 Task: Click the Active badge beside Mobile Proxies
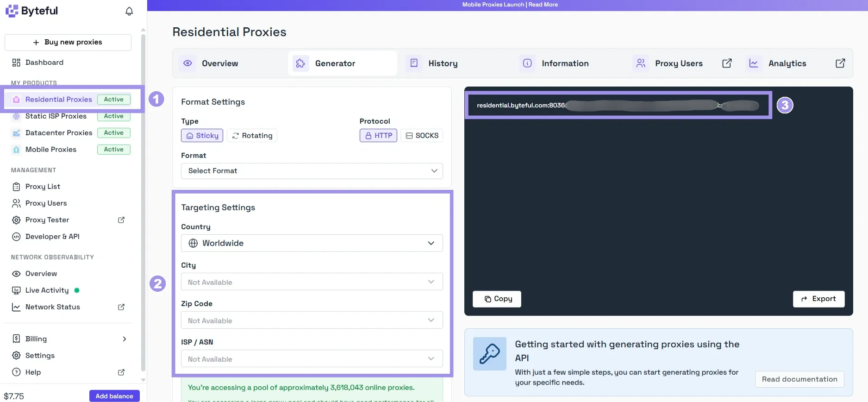[114, 150]
